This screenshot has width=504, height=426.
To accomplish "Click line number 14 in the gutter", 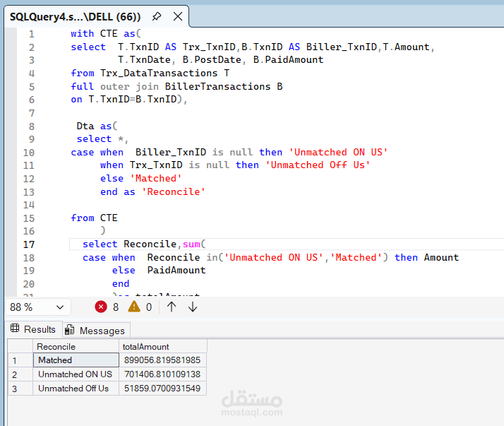I will tap(29, 205).
